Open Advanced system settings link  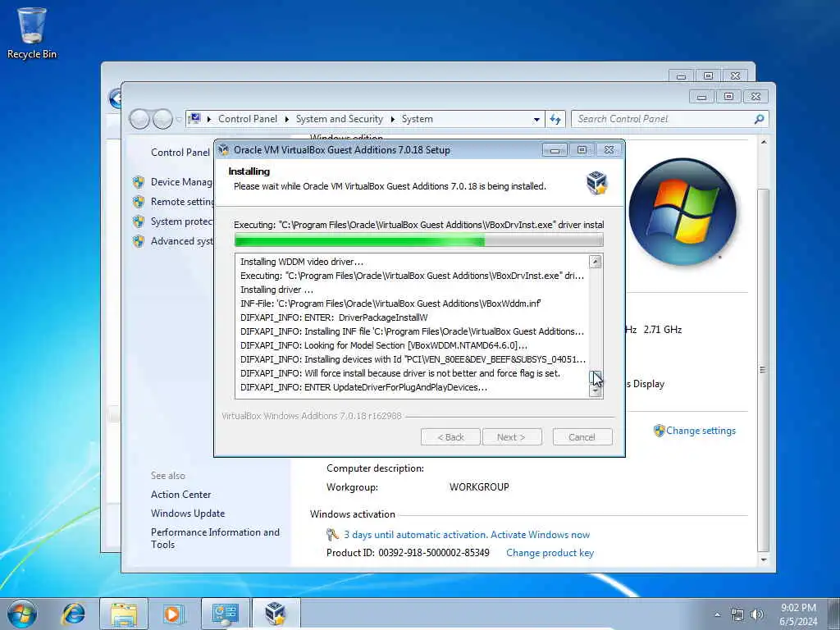[182, 241]
